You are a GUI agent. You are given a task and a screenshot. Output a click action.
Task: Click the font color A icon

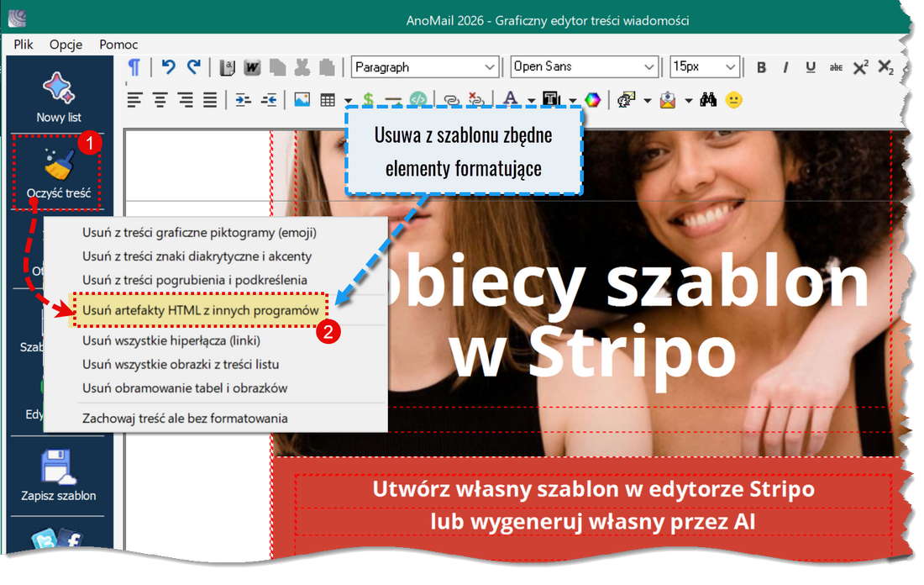511,98
